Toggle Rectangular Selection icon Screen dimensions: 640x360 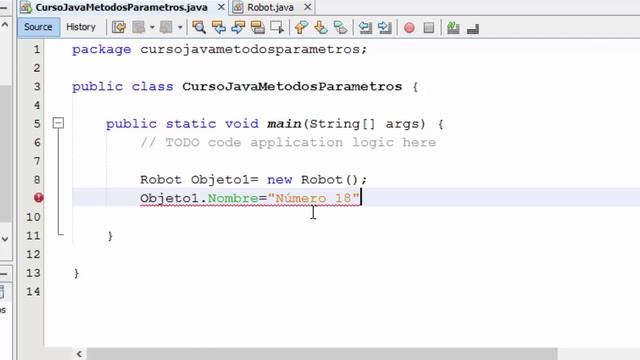pyautogui.click(x=277, y=27)
